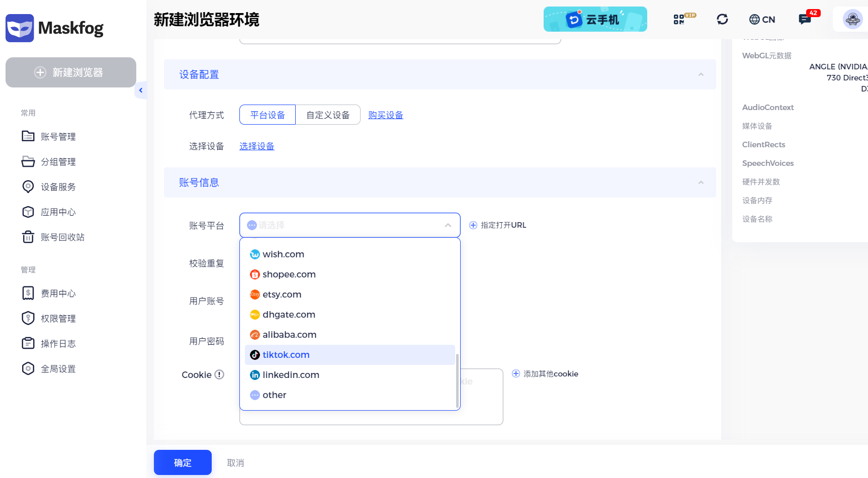Collapse the 账号信息 section chevron
Viewport: 868px width, 478px height.
pyautogui.click(x=701, y=182)
